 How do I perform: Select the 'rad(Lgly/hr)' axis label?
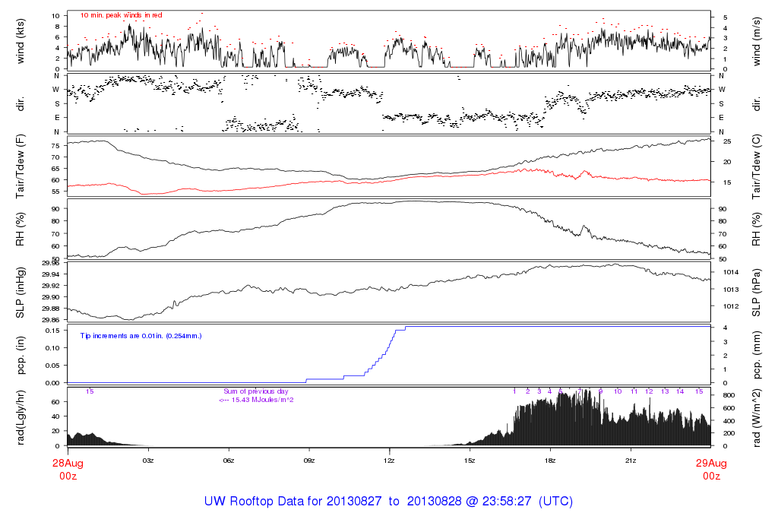(x=21, y=418)
